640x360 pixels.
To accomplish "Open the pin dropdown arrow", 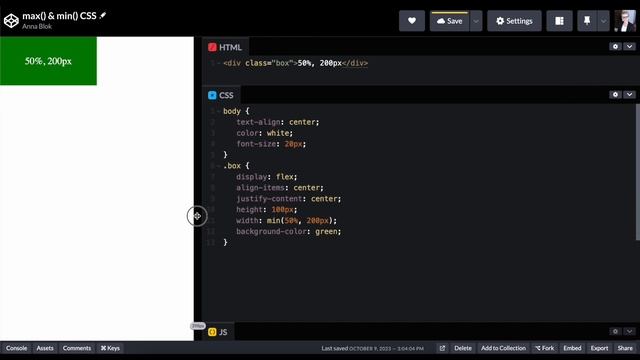I will (603, 21).
